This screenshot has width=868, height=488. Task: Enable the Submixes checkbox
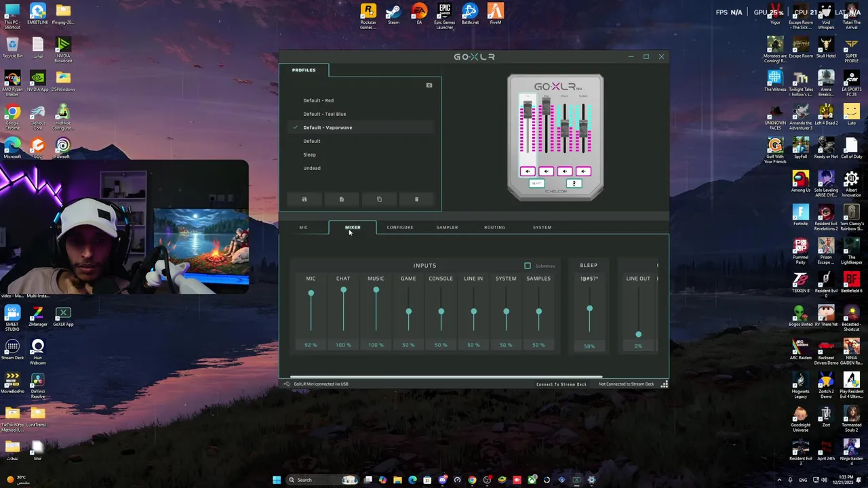point(528,266)
